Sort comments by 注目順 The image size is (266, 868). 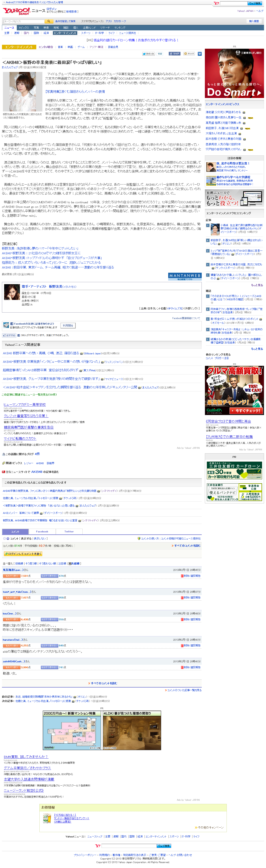[62, 563]
